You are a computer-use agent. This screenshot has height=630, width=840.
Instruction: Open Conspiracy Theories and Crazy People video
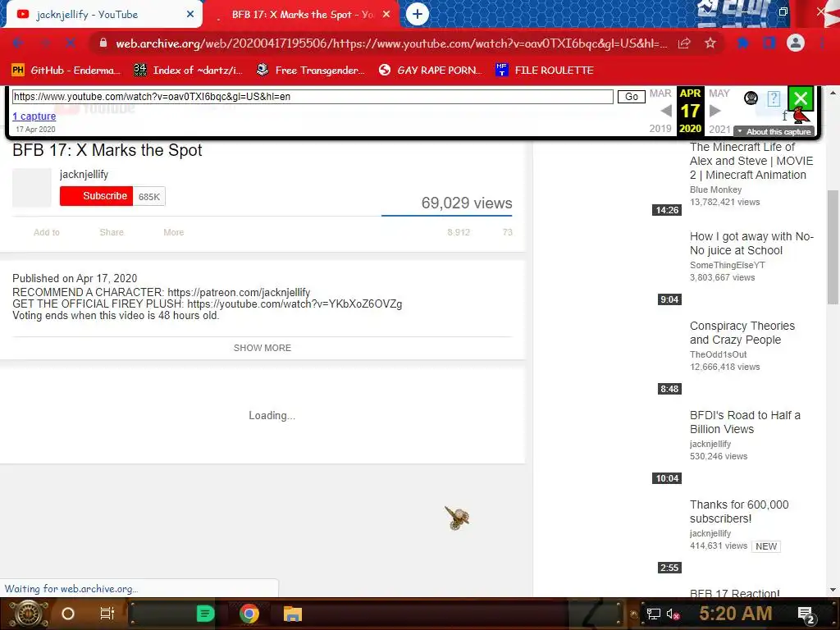pos(742,333)
